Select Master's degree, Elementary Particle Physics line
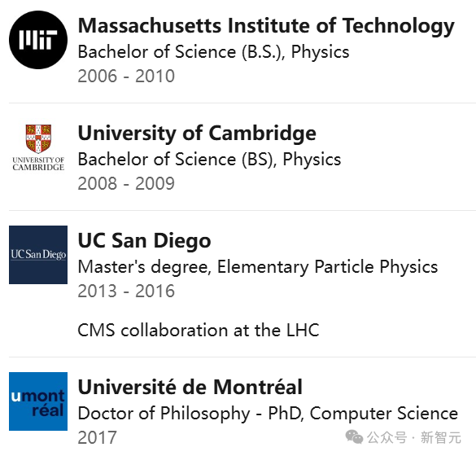 point(258,267)
